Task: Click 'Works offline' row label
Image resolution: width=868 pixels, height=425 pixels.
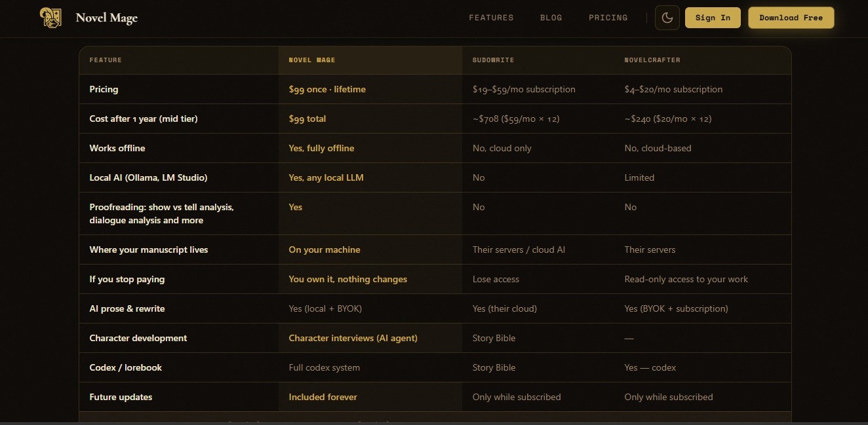Action: 117,148
